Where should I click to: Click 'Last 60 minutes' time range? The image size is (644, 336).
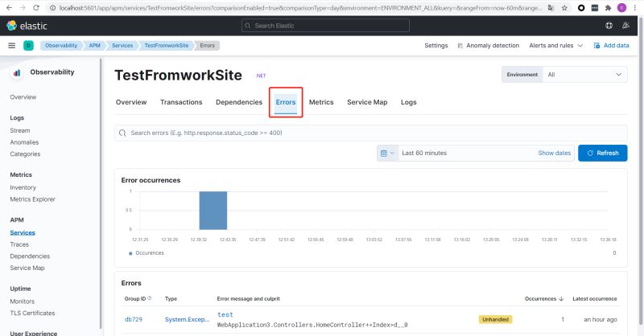point(424,153)
